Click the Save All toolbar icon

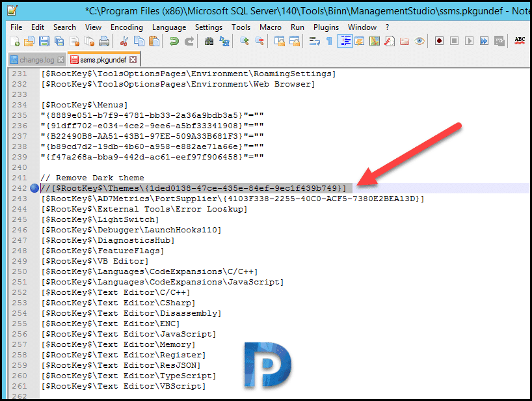click(x=59, y=41)
